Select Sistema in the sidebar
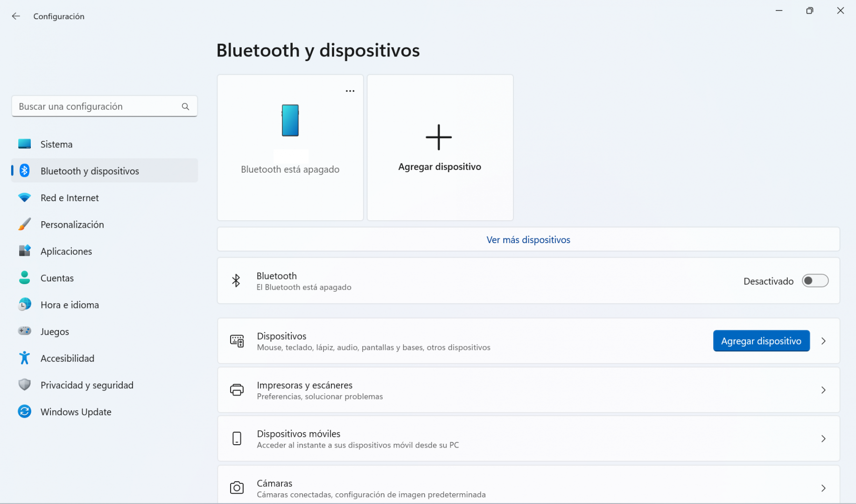 [x=56, y=144]
